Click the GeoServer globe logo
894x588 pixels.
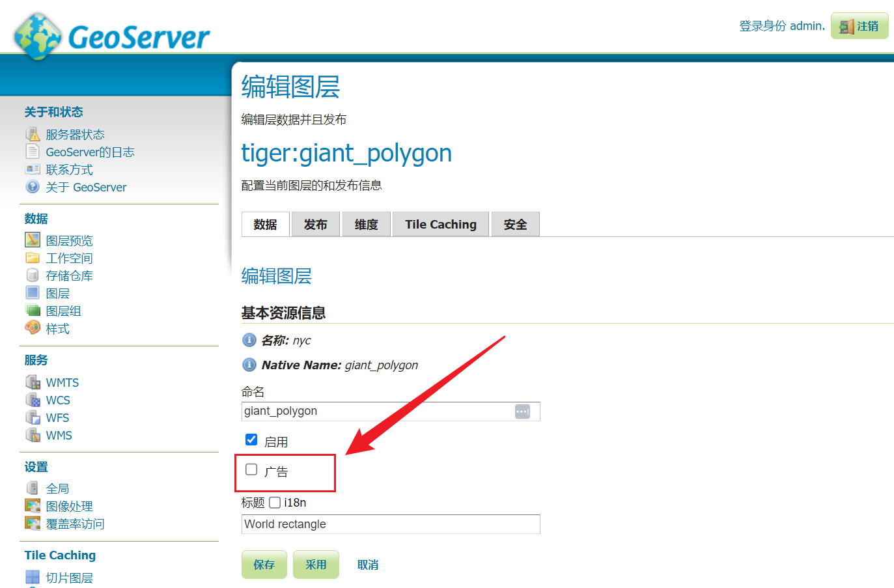[x=38, y=36]
